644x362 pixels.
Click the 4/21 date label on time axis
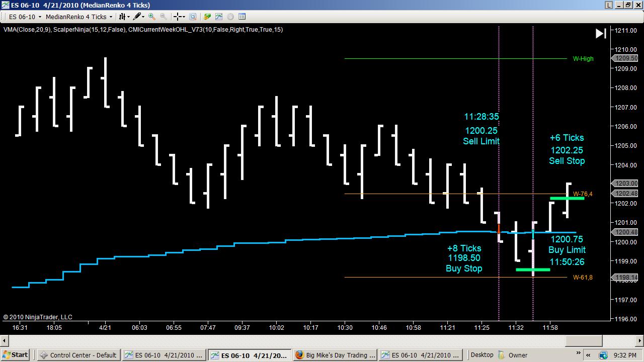pos(105,328)
